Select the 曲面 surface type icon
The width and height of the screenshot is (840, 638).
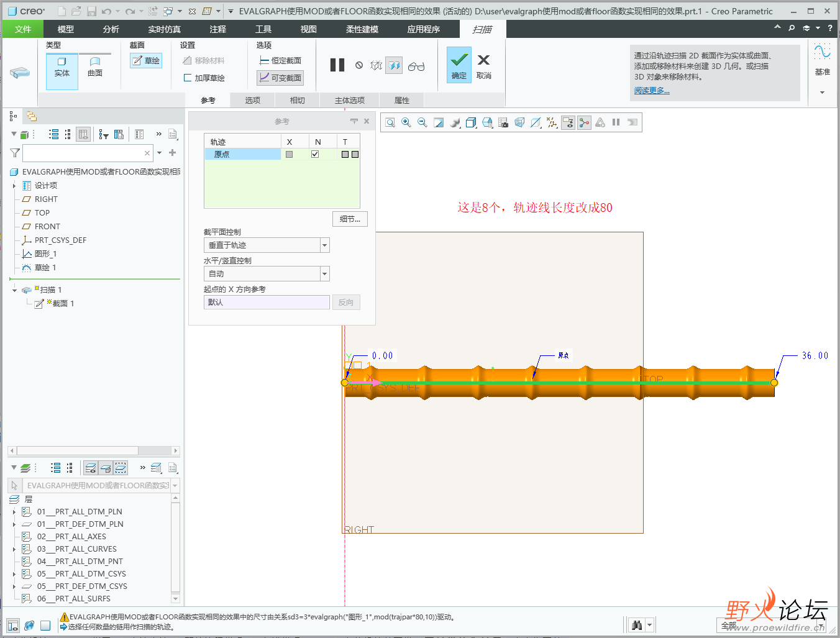tap(95, 67)
